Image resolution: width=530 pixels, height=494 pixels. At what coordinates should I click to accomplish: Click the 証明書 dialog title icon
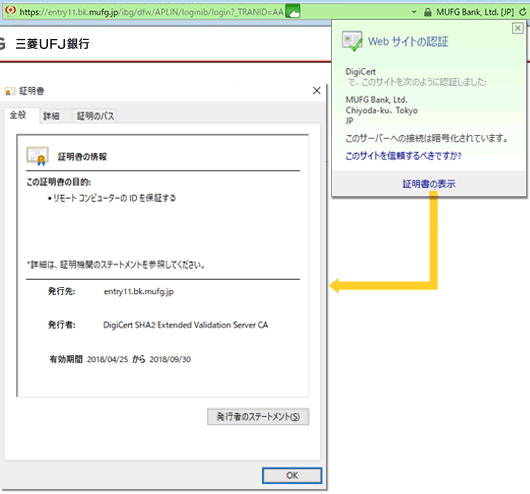tap(9, 91)
